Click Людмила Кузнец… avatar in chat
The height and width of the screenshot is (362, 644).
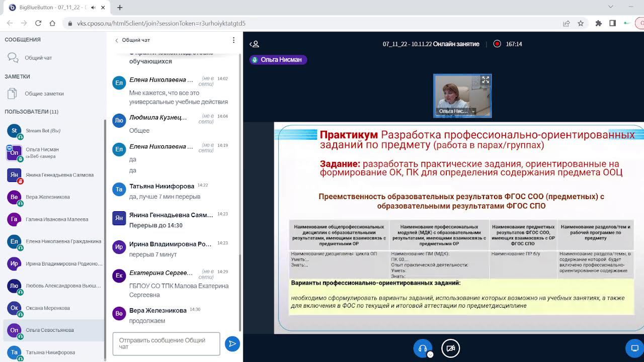point(119,121)
